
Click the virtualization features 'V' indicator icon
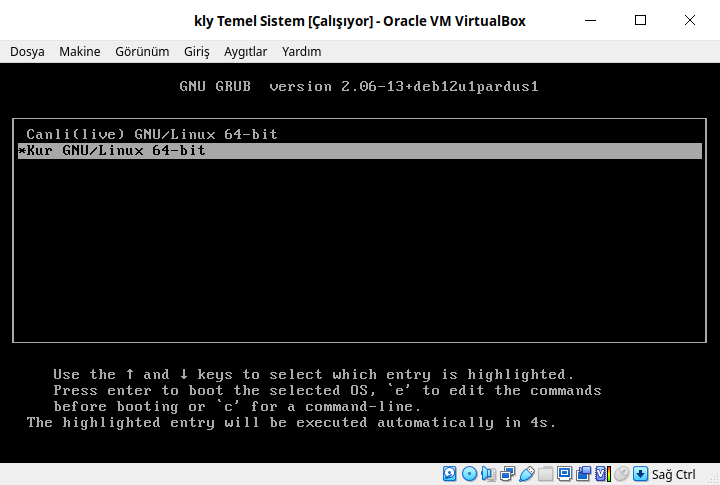[x=602, y=474]
